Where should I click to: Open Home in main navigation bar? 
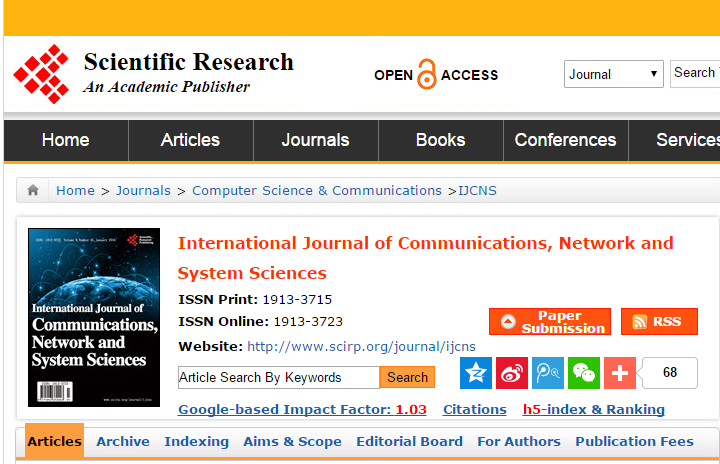[x=66, y=140]
